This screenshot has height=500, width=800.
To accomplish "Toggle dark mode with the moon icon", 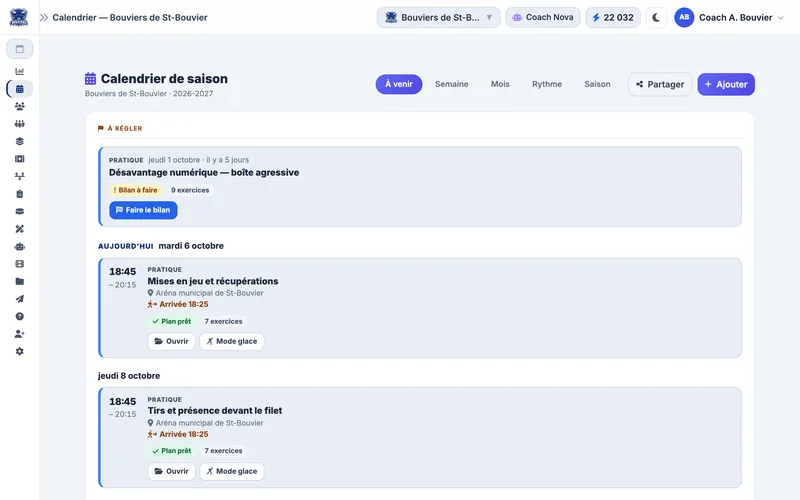I will coord(656,17).
